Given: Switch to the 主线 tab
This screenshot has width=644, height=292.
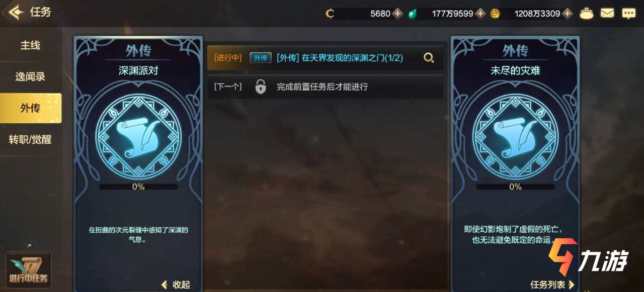Looking at the screenshot, I should pyautogui.click(x=30, y=45).
